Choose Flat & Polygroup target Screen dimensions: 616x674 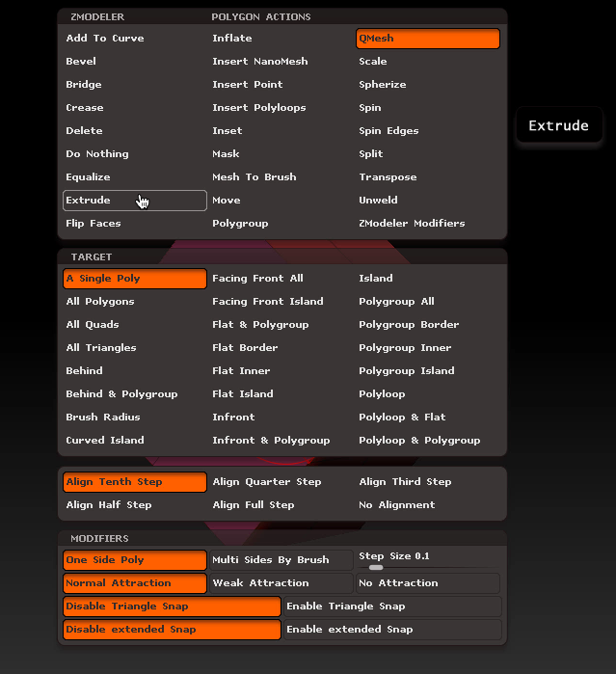coord(281,325)
